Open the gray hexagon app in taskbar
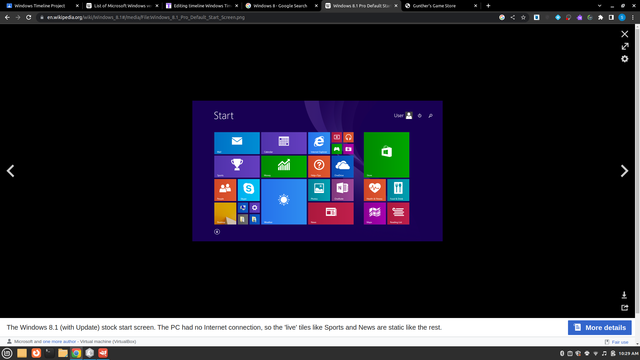The width and height of the screenshot is (640, 360). pos(90,353)
